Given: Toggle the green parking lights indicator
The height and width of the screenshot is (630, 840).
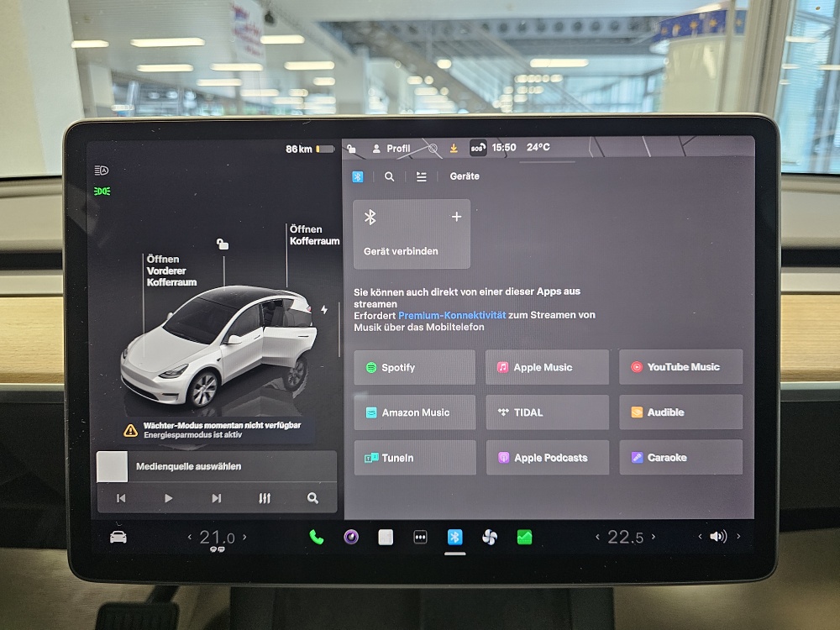Looking at the screenshot, I should pyautogui.click(x=102, y=192).
